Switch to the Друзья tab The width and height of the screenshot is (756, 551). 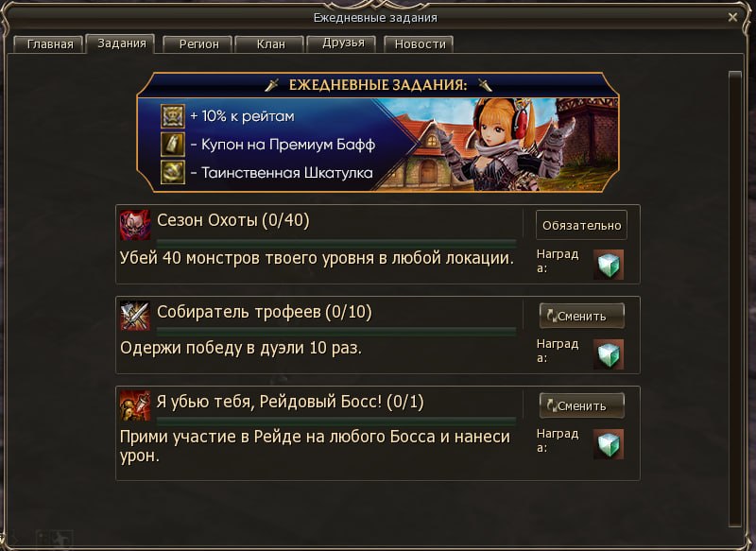point(343,43)
